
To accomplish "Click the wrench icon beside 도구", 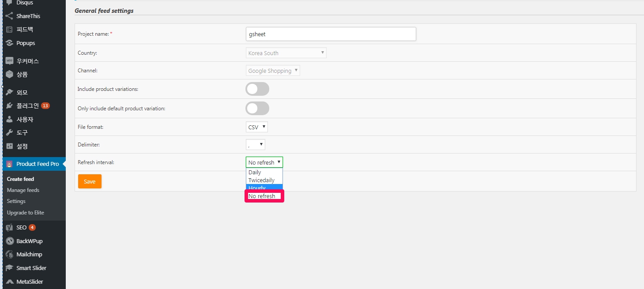I will coord(9,133).
